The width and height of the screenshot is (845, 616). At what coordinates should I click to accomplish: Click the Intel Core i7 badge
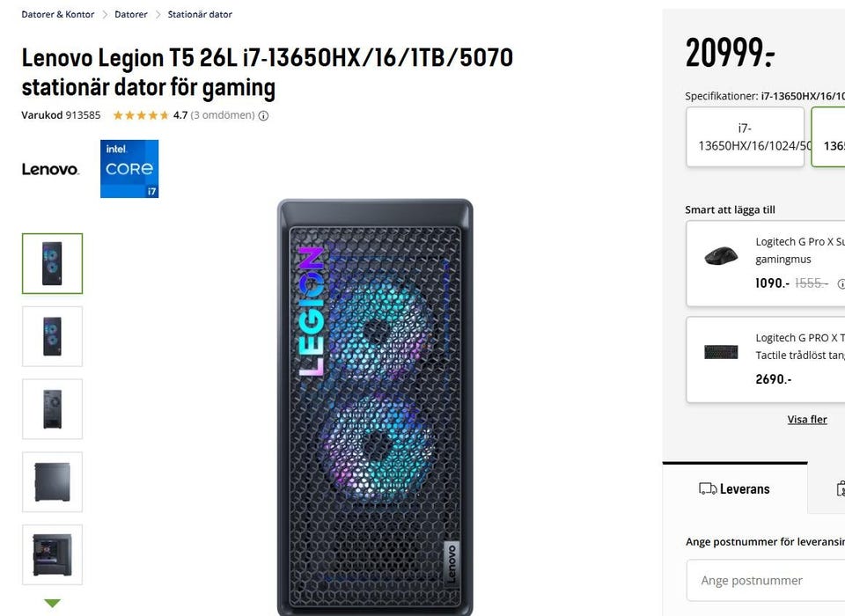[x=129, y=169]
